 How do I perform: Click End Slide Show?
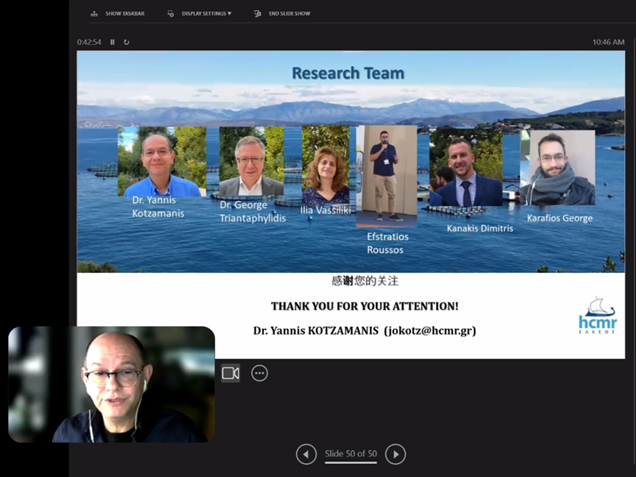tap(282, 13)
